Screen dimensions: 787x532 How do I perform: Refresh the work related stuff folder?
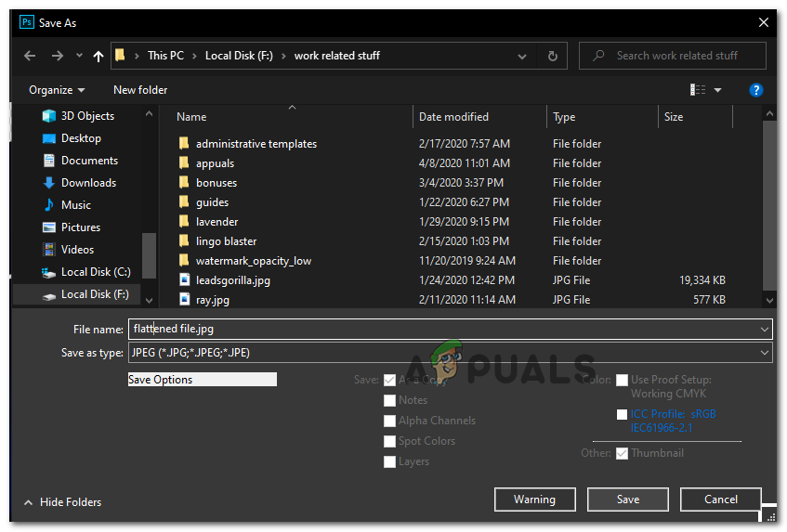tap(553, 56)
